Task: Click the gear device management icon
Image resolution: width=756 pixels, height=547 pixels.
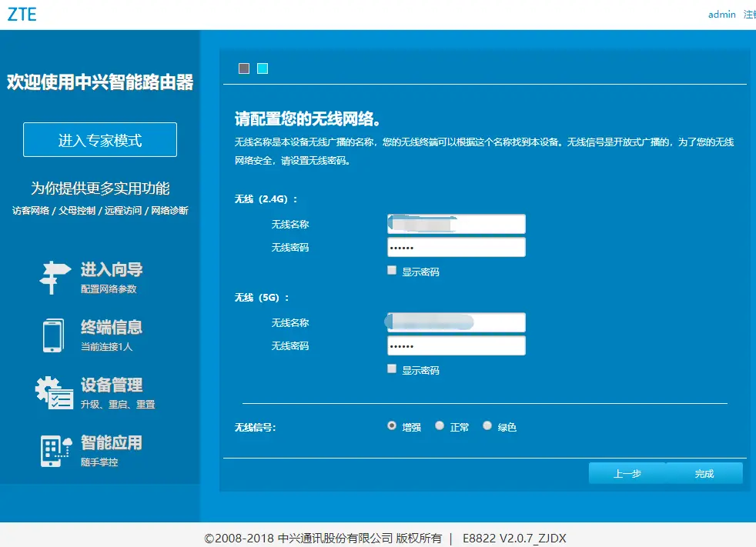Action: pyautogui.click(x=54, y=393)
